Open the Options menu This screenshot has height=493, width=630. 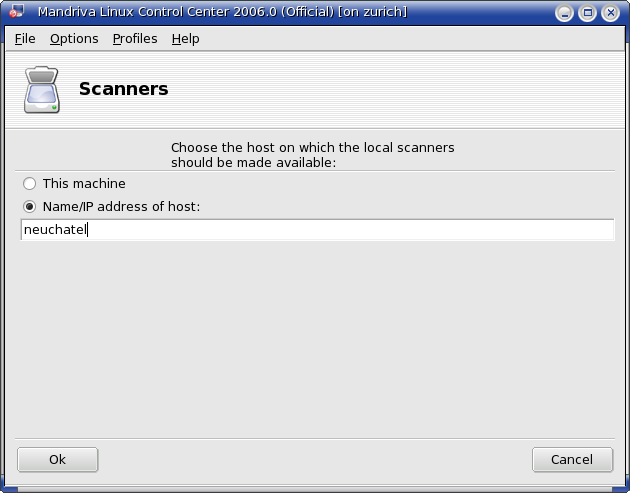(x=74, y=39)
